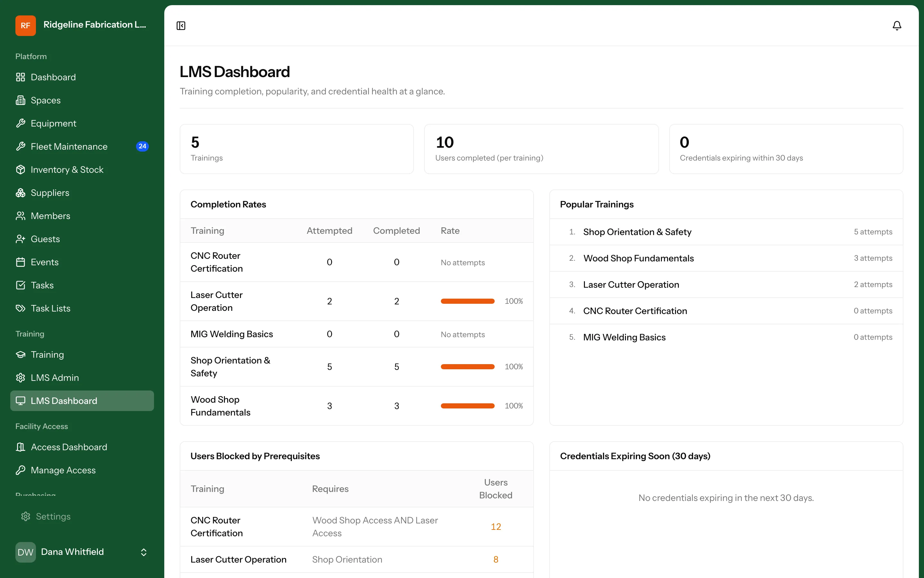Click the Training graduation cap icon
This screenshot has width=924, height=578.
(21, 355)
